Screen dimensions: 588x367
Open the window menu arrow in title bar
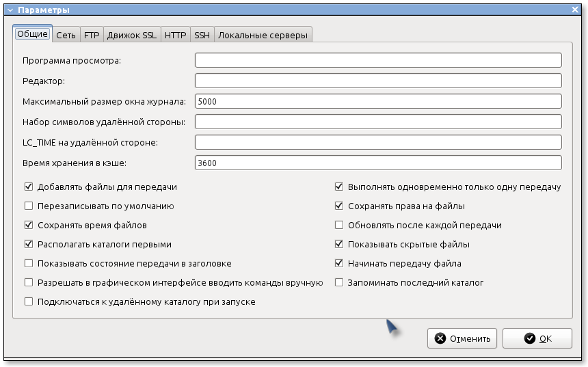coord(10,10)
